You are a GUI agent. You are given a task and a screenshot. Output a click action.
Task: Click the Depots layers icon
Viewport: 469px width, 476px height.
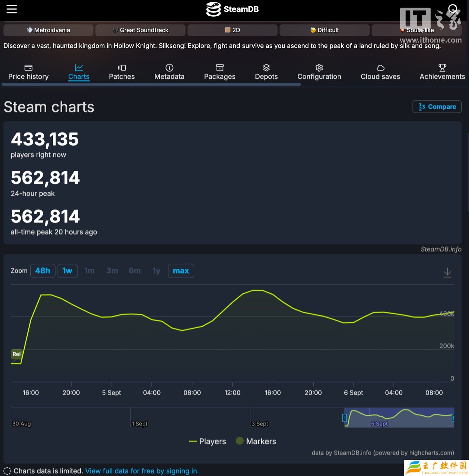[266, 68]
